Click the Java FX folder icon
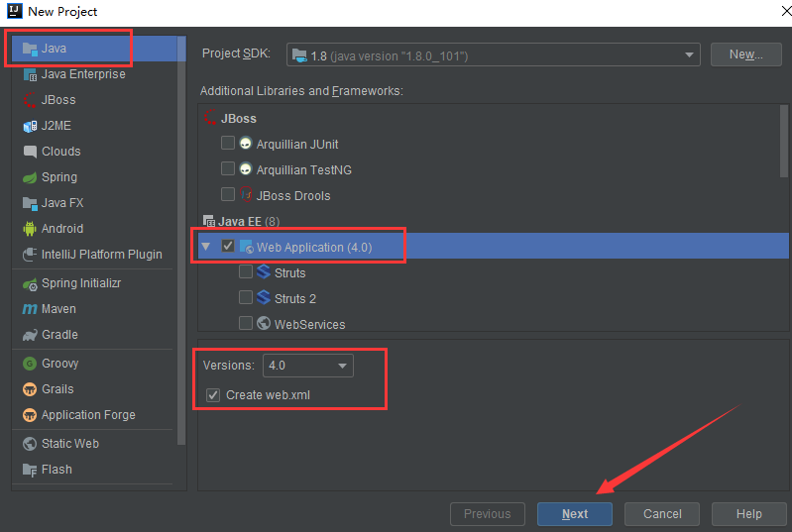The width and height of the screenshot is (792, 532). click(30, 203)
